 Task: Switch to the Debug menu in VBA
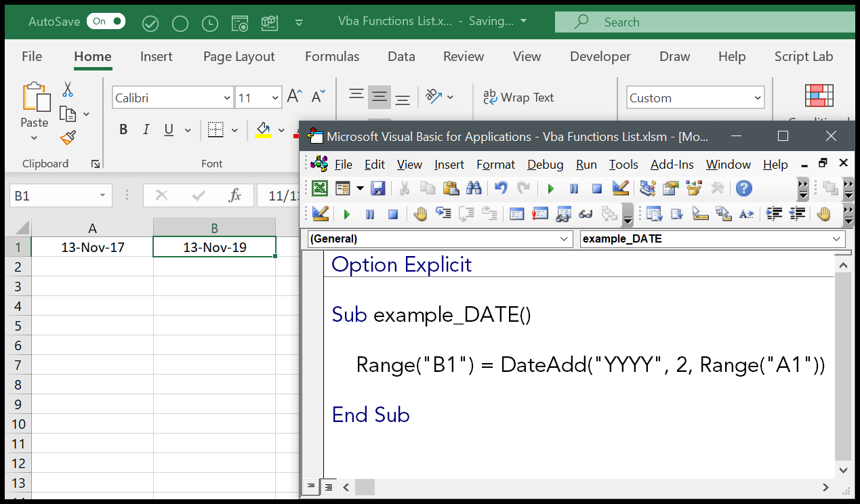(545, 164)
